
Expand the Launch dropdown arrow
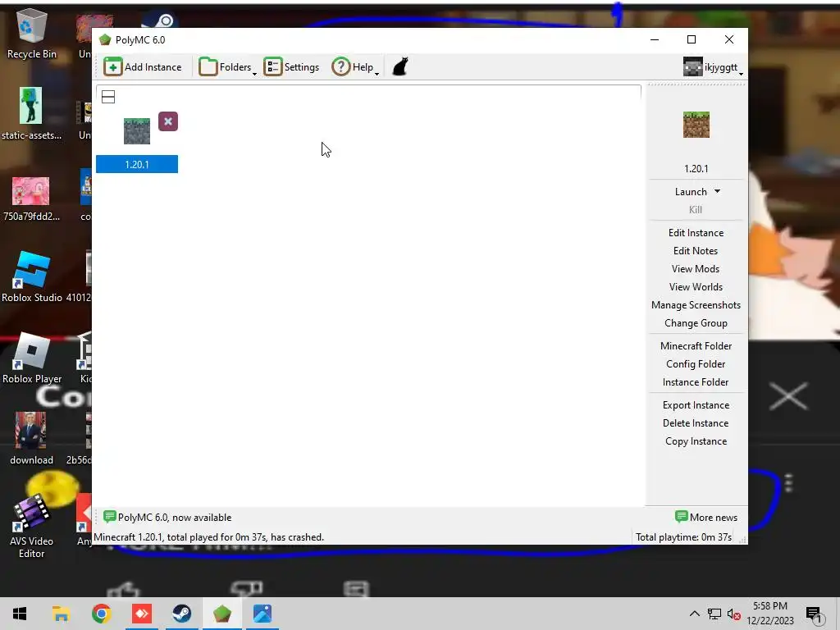(x=717, y=191)
